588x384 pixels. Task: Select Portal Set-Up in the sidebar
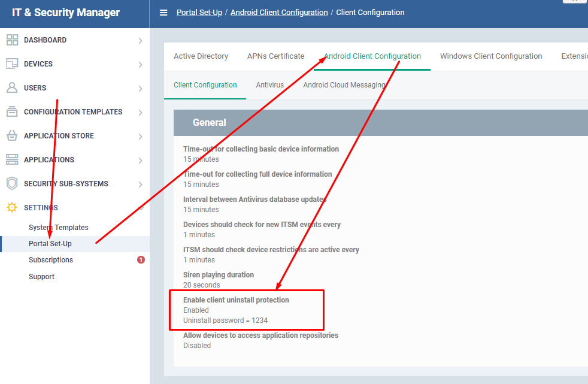coord(50,244)
